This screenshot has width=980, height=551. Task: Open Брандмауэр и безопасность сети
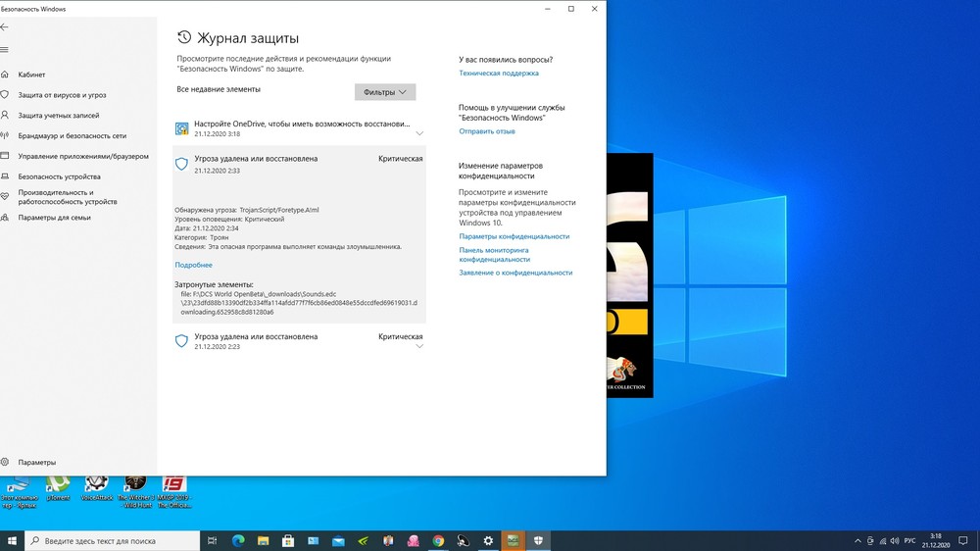[72, 135]
